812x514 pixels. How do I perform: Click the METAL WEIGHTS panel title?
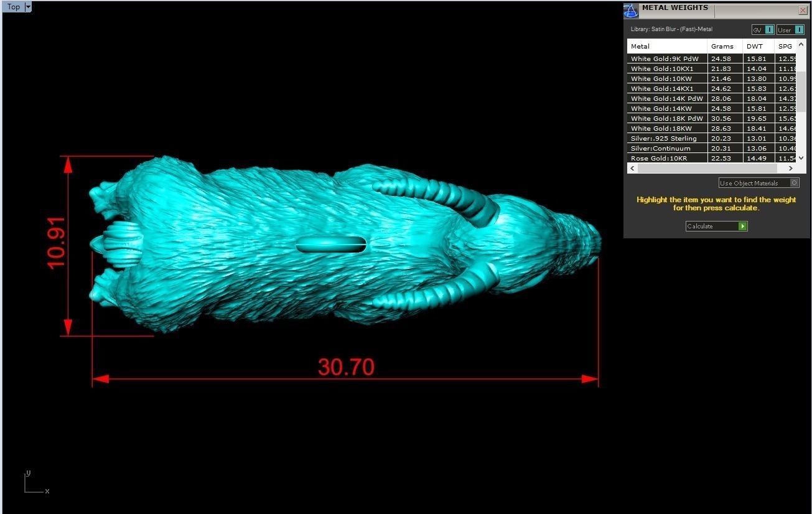pyautogui.click(x=675, y=7)
